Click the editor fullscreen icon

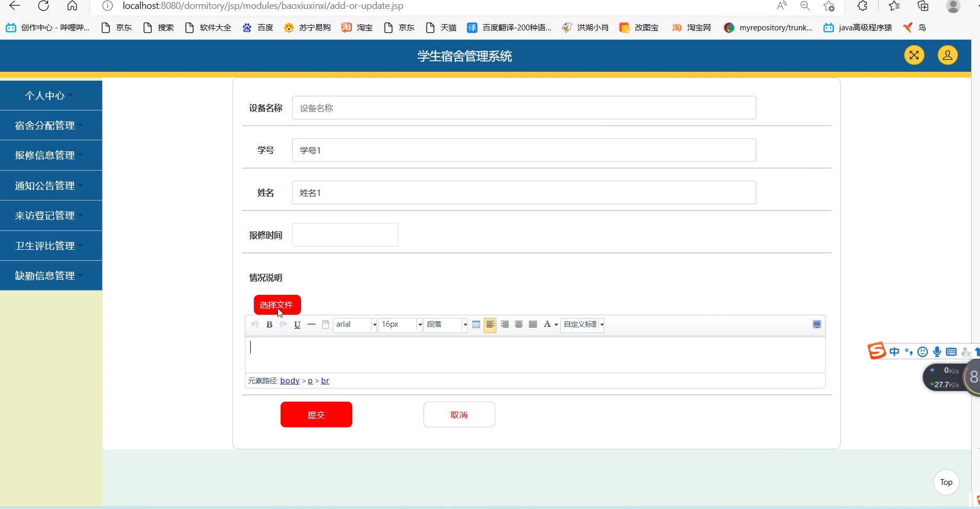tap(817, 325)
